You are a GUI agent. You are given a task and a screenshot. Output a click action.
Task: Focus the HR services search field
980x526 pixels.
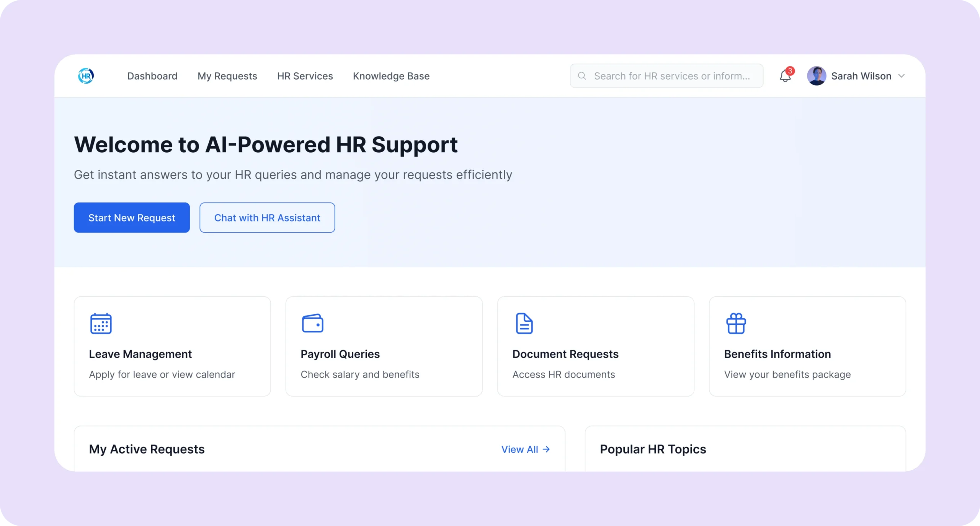672,76
